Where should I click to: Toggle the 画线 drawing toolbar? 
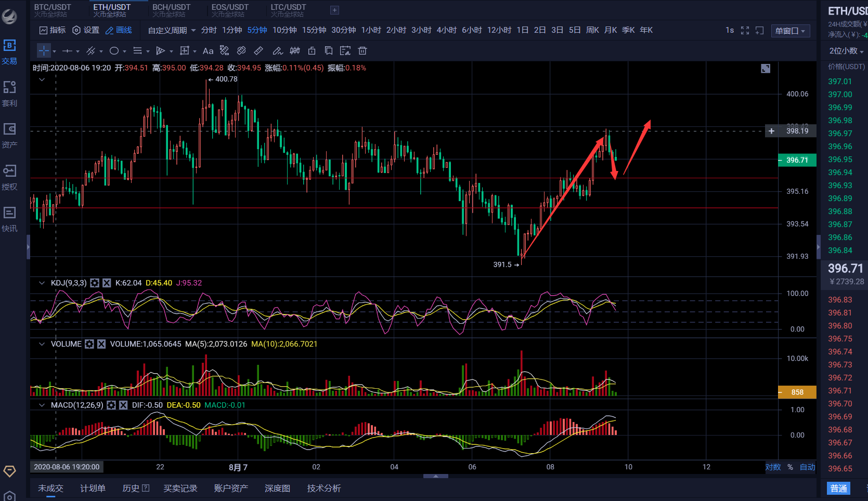(119, 30)
